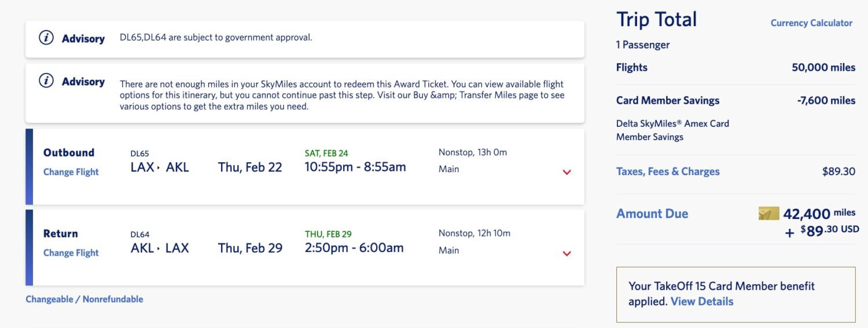
Task: Open Changeable / Nonrefundable fare rules
Action: tap(84, 300)
